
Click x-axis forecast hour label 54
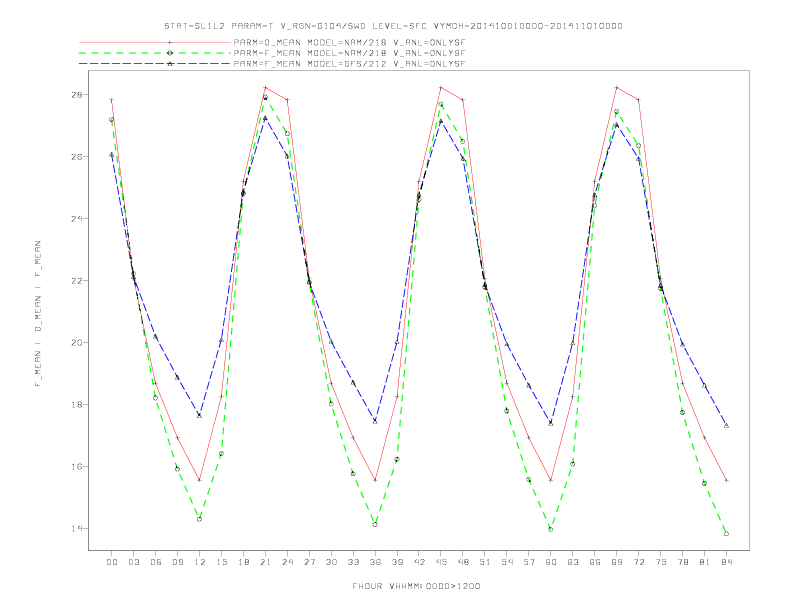507,562
